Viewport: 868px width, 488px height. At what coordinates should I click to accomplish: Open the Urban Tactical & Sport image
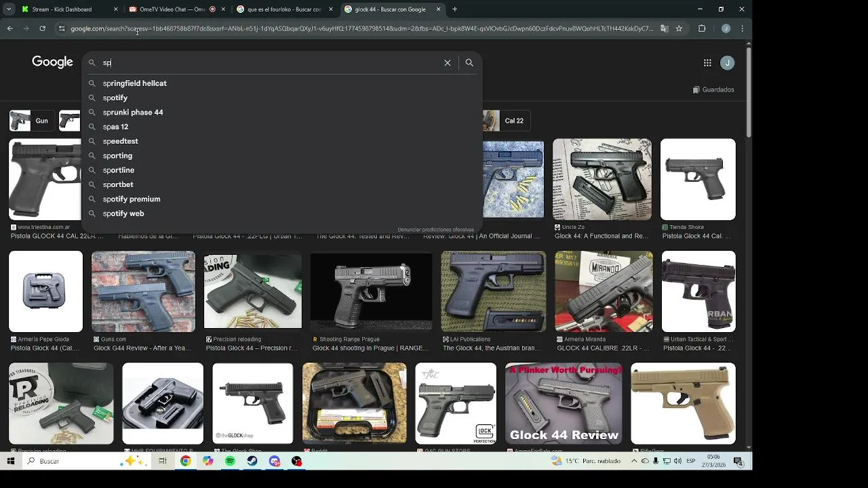[x=698, y=291]
